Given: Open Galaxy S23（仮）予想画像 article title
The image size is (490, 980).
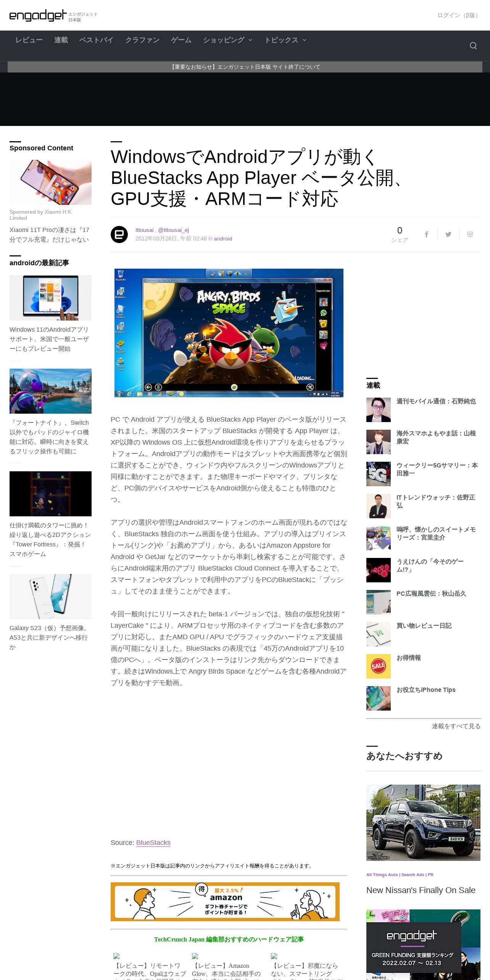Looking at the screenshot, I should (49, 637).
